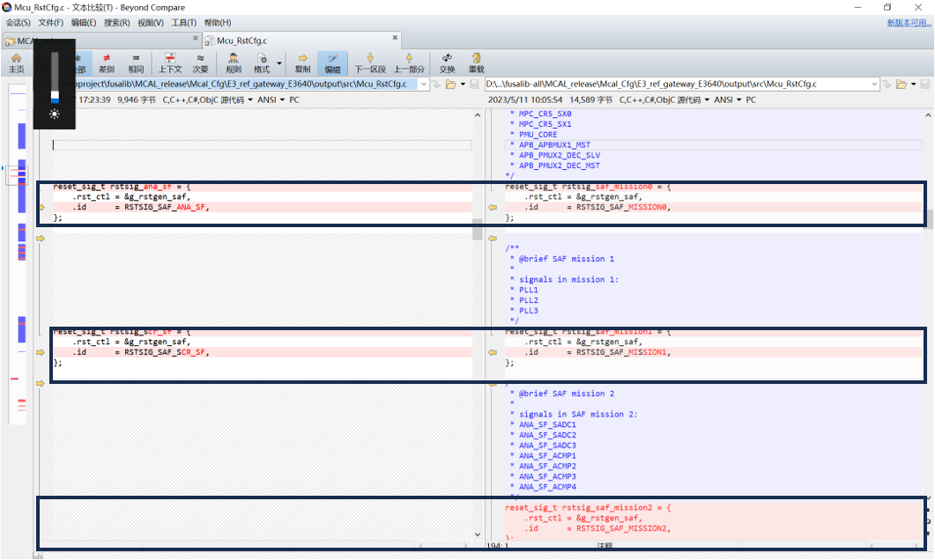Click the 规则 (Rules) toolbar icon

234,63
